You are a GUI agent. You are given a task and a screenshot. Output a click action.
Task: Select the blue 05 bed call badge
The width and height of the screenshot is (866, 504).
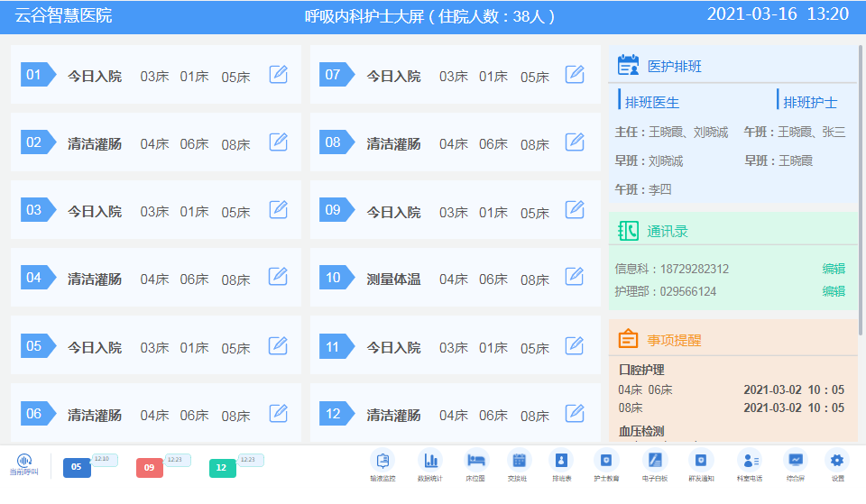[77, 467]
